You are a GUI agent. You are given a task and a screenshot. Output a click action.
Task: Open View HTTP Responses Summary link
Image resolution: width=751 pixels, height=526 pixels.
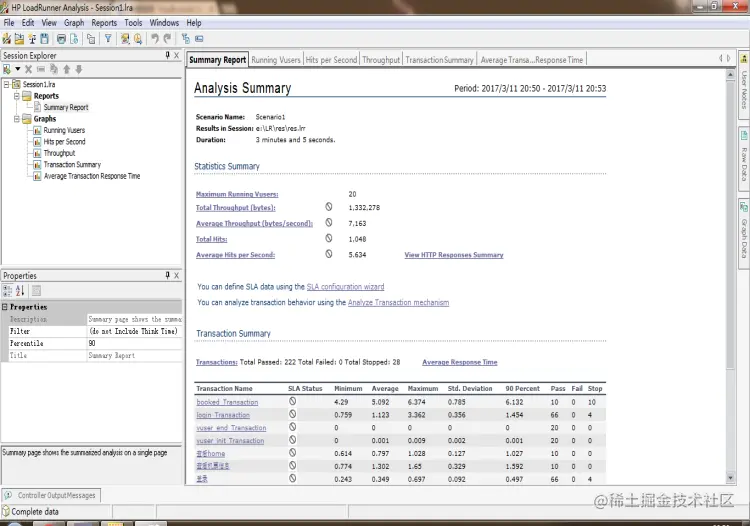click(454, 255)
